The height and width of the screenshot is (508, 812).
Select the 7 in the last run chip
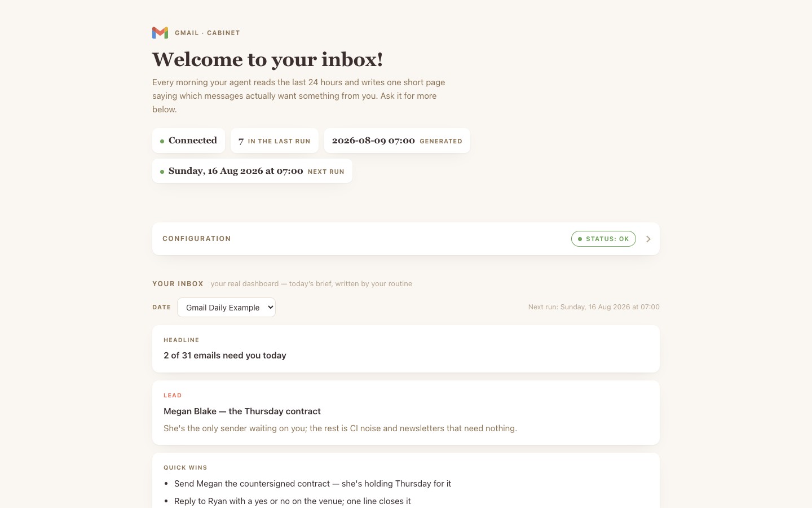(x=275, y=141)
